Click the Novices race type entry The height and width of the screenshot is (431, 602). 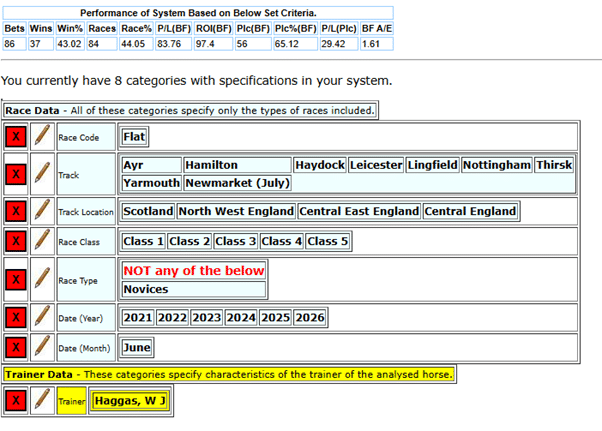194,289
